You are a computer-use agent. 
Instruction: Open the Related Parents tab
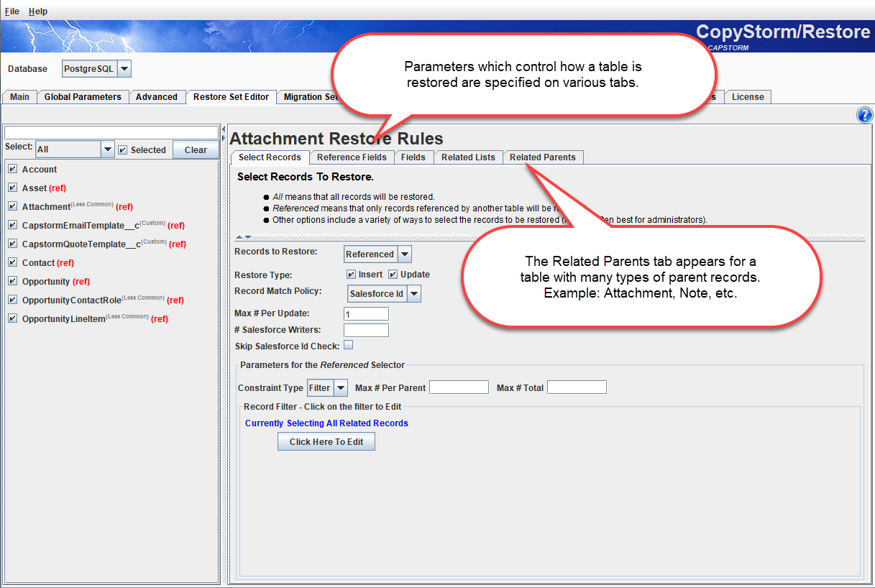543,157
